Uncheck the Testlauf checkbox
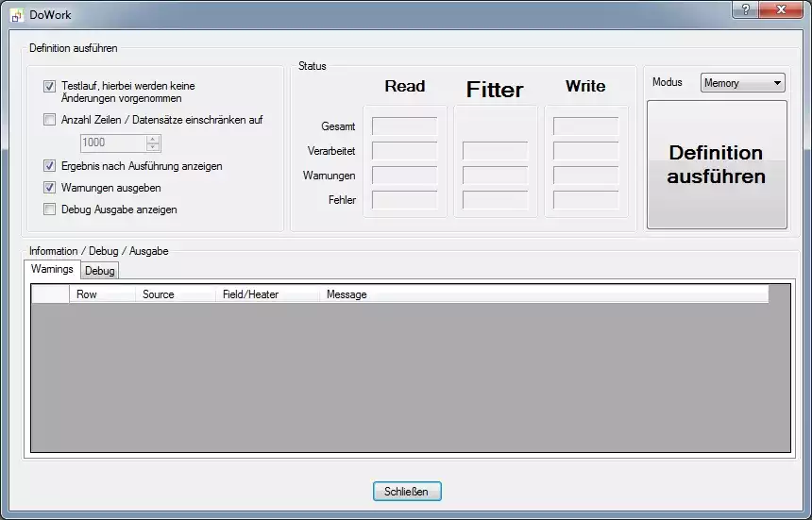Screen dimensions: 812x520 pyautogui.click(x=49, y=86)
